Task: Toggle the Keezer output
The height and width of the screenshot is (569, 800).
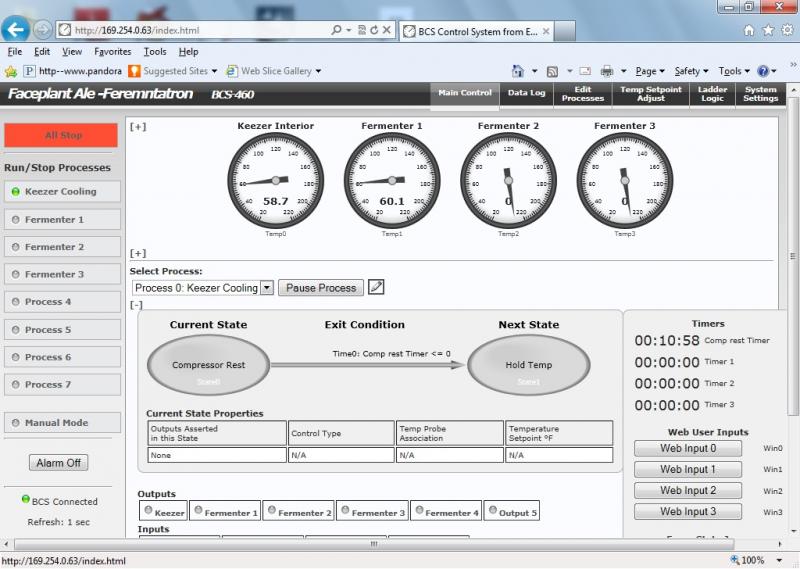Action: (x=163, y=510)
